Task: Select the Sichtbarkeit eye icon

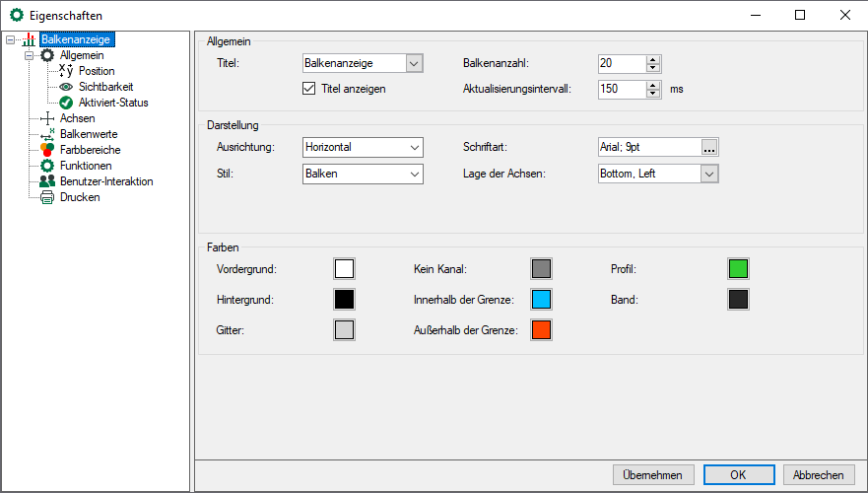Action: click(x=66, y=87)
